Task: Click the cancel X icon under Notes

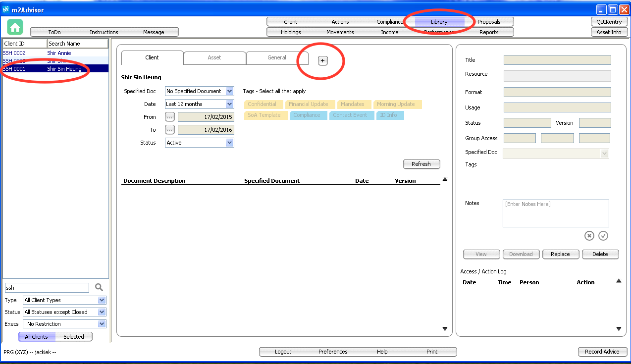Action: point(589,236)
